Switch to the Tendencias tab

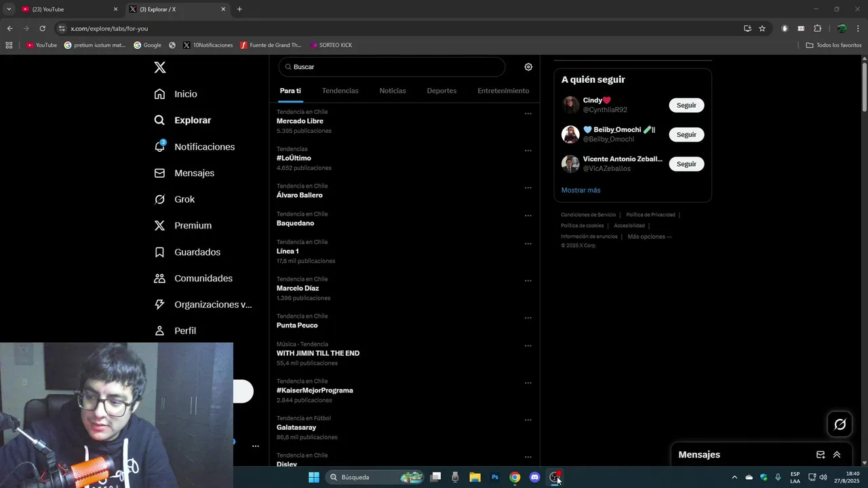coord(340,91)
